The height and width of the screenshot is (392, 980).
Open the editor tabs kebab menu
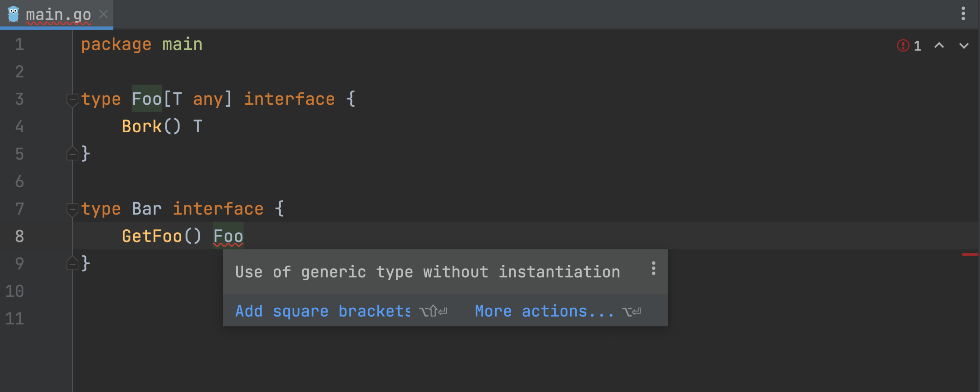(x=963, y=14)
